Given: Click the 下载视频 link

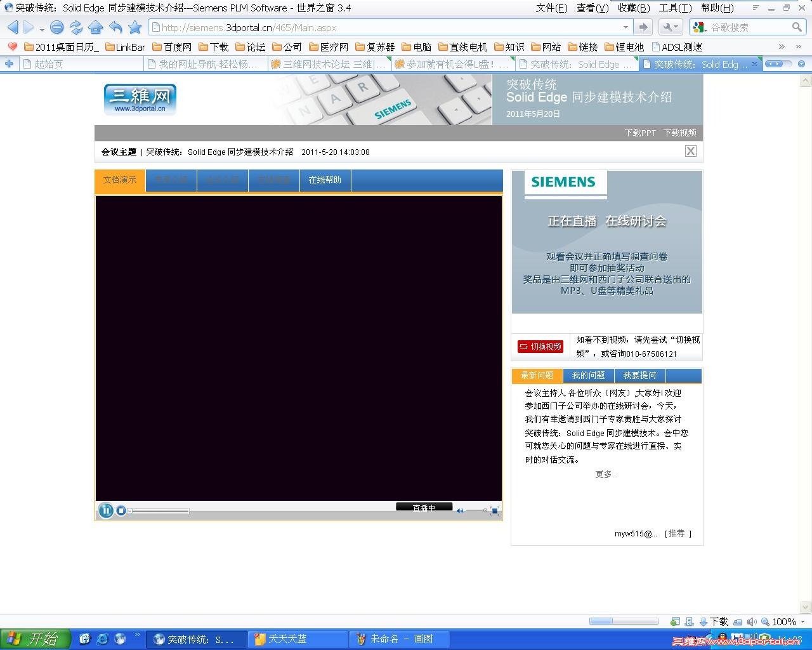Looking at the screenshot, I should 680,133.
